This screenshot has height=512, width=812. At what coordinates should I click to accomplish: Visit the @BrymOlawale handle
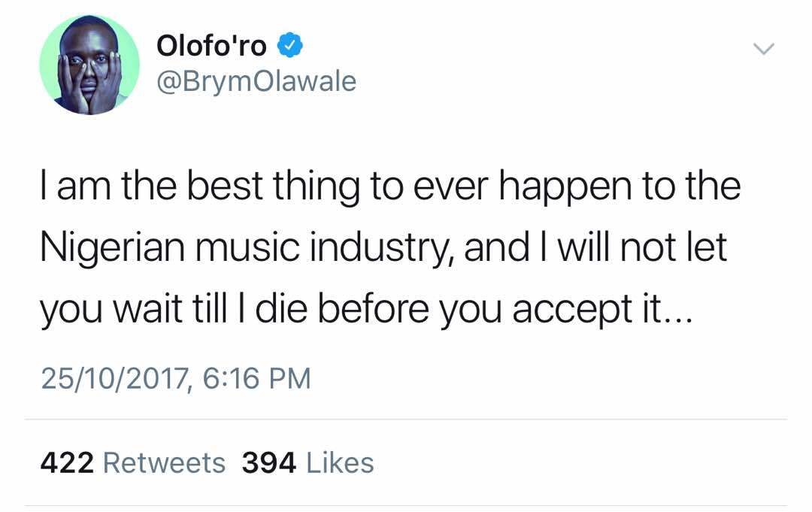256,81
